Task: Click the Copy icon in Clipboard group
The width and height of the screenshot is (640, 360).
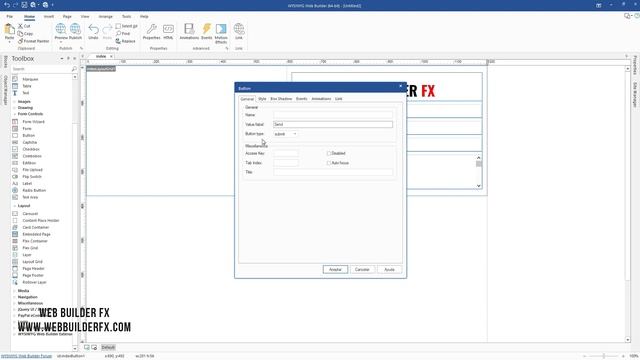Action: [x=20, y=33]
